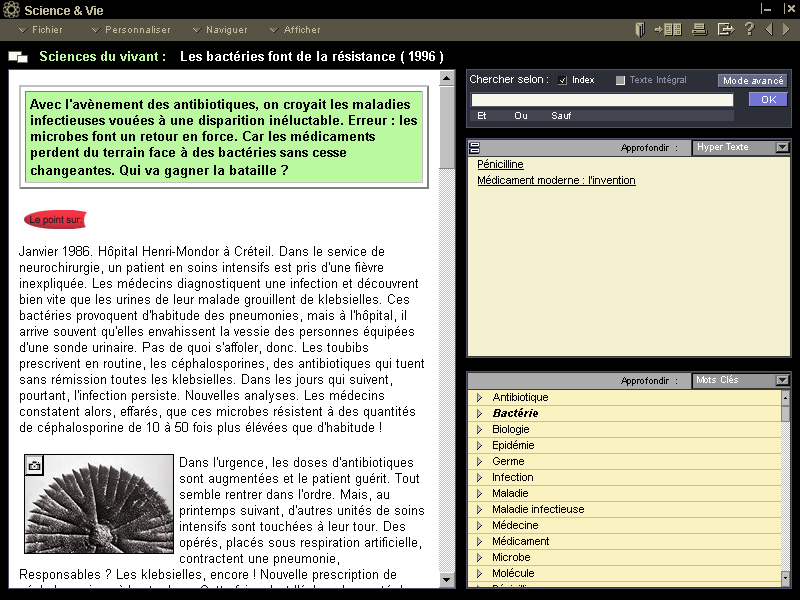
Task: Select the Maladie keyword row
Action: 625,494
